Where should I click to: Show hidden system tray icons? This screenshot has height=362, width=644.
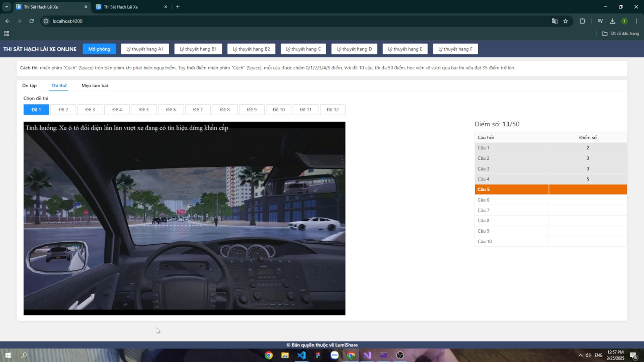[x=580, y=355]
